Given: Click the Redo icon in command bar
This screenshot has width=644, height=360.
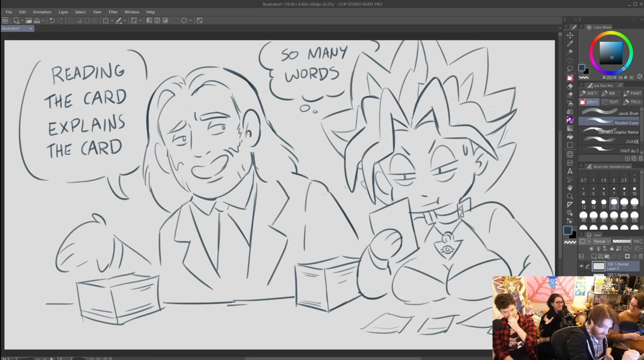Looking at the screenshot, I should (x=60, y=20).
